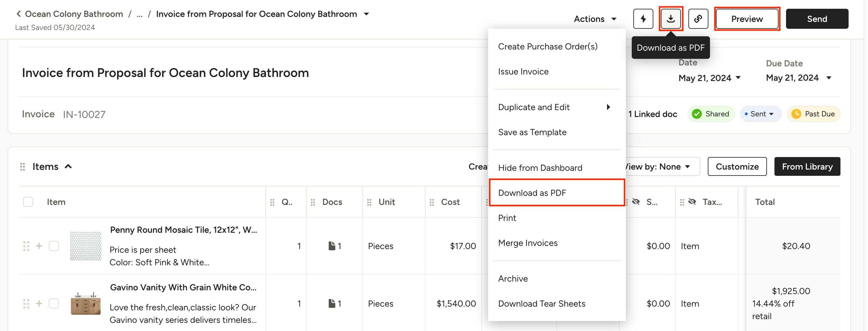868x331 pixels.
Task: Click the From Library button
Action: (x=807, y=166)
